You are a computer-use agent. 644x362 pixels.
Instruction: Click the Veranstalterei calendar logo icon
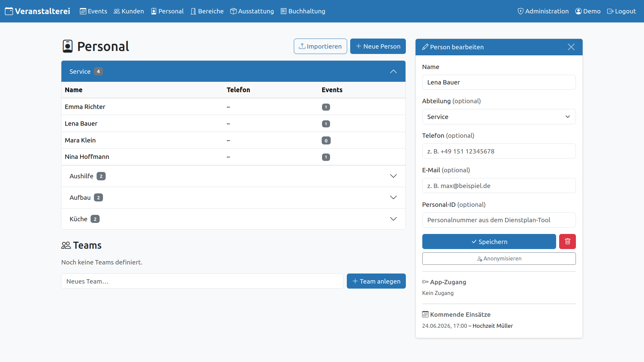[9, 11]
